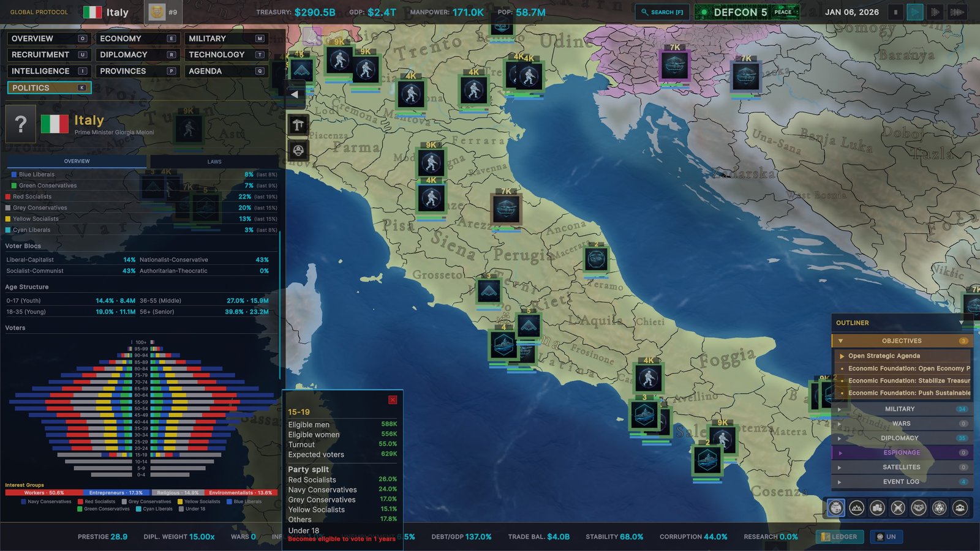The image size is (980, 551).
Task: Select the population group map mode icon
Action: tap(960, 508)
